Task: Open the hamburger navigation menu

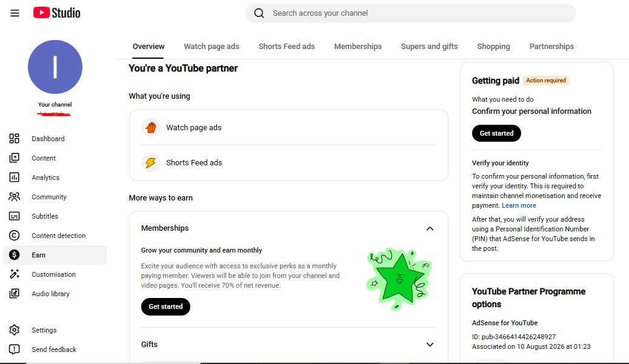Action: (15, 13)
